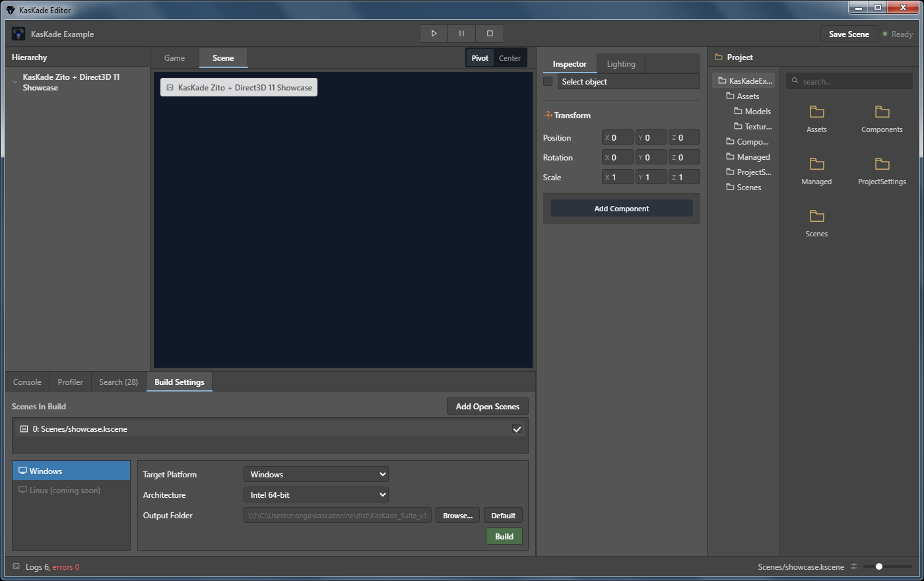Start the Play button in toolbar
The image size is (924, 581).
tap(434, 34)
